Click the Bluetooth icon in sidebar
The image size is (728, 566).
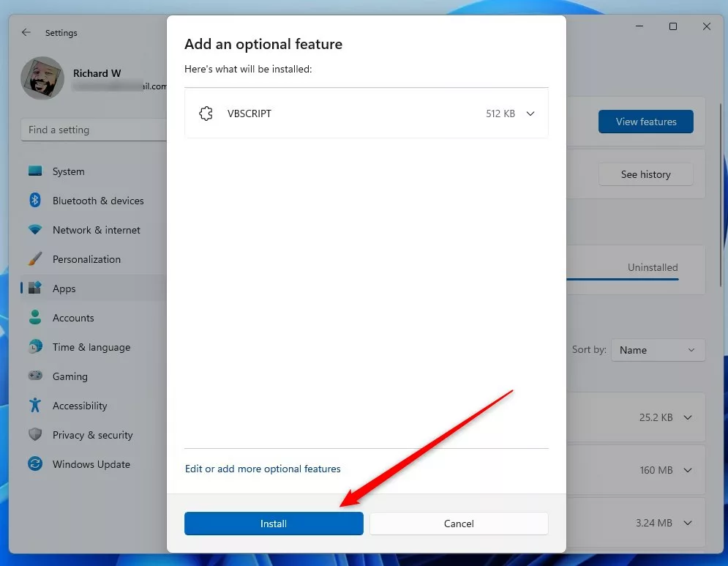[35, 201]
